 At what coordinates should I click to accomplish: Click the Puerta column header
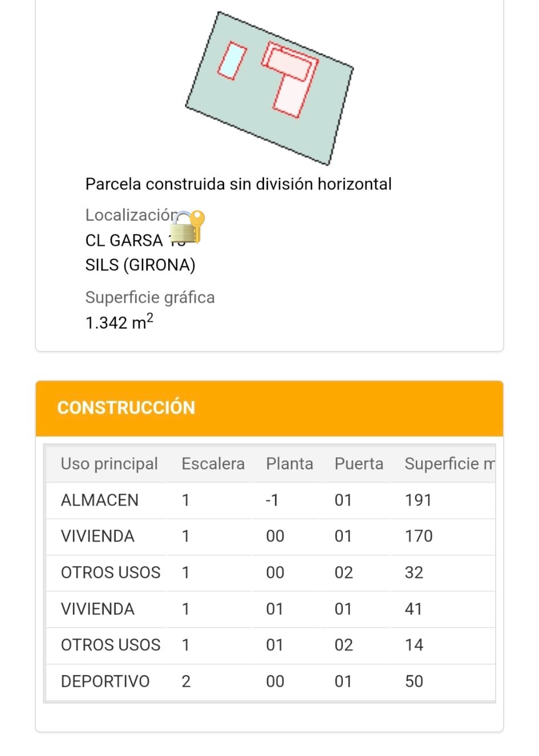click(x=358, y=464)
